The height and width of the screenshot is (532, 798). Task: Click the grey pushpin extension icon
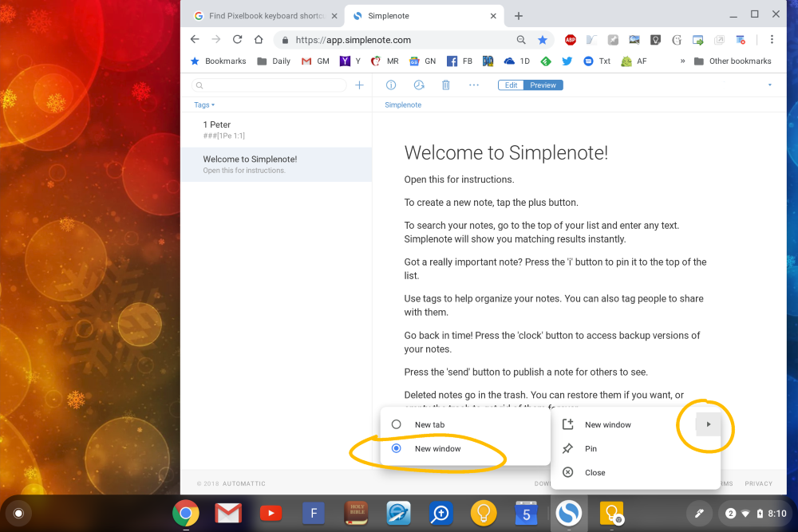point(613,40)
